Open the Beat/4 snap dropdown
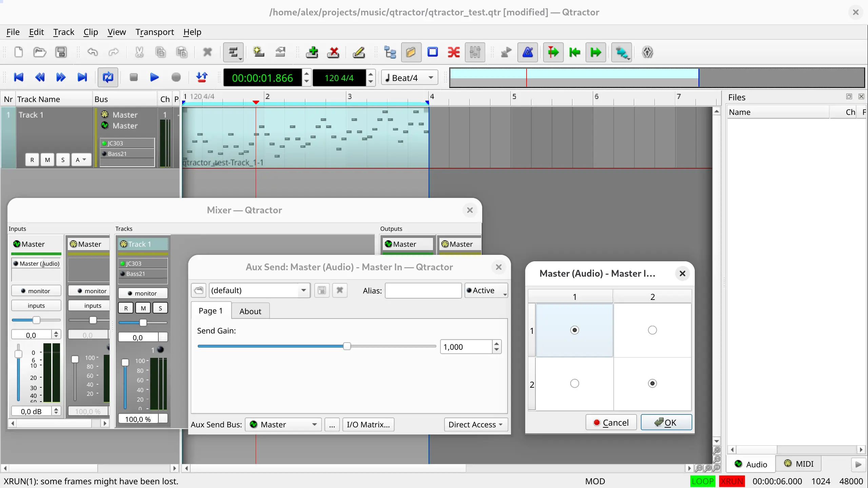This screenshot has width=868, height=488. pyautogui.click(x=410, y=78)
